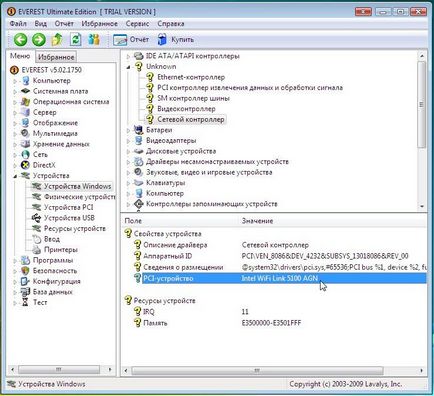Screen dimensions: 434x396
Task: Click the Устройства USB icon
Action: (x=36, y=218)
